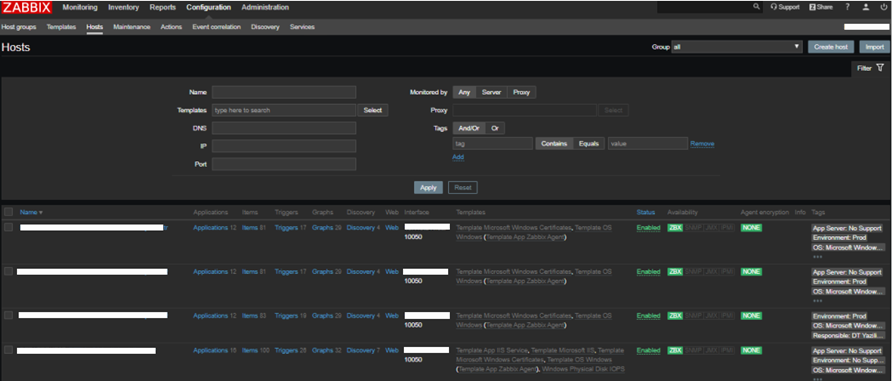The width and height of the screenshot is (892, 381).
Task: Focus the DNS filter input
Action: point(284,128)
